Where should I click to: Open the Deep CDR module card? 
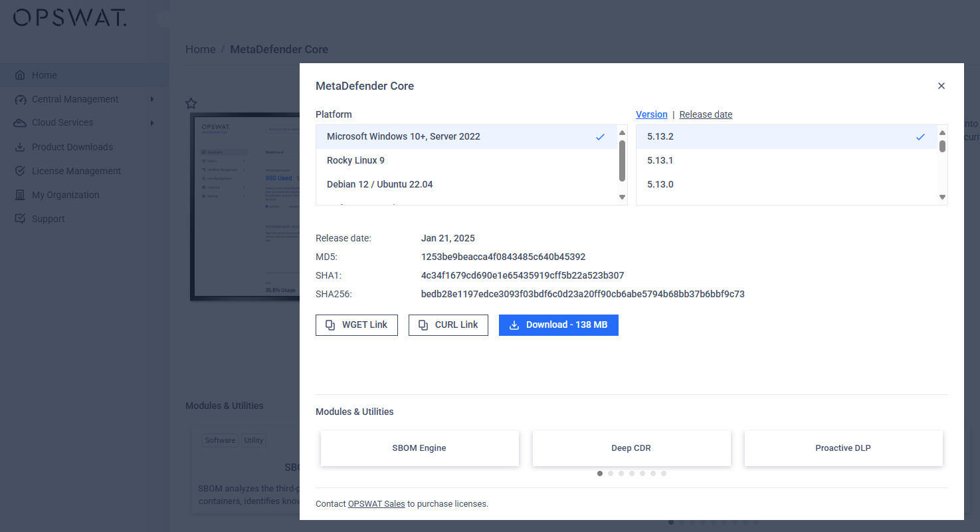(631, 448)
